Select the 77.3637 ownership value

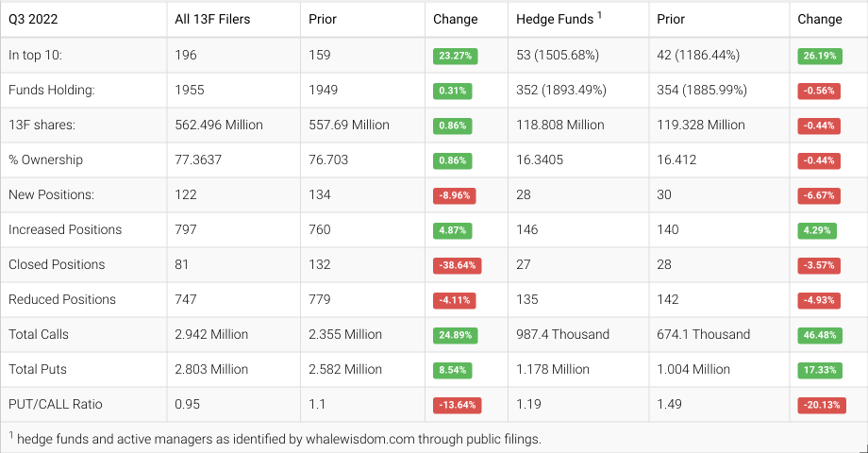pos(198,159)
